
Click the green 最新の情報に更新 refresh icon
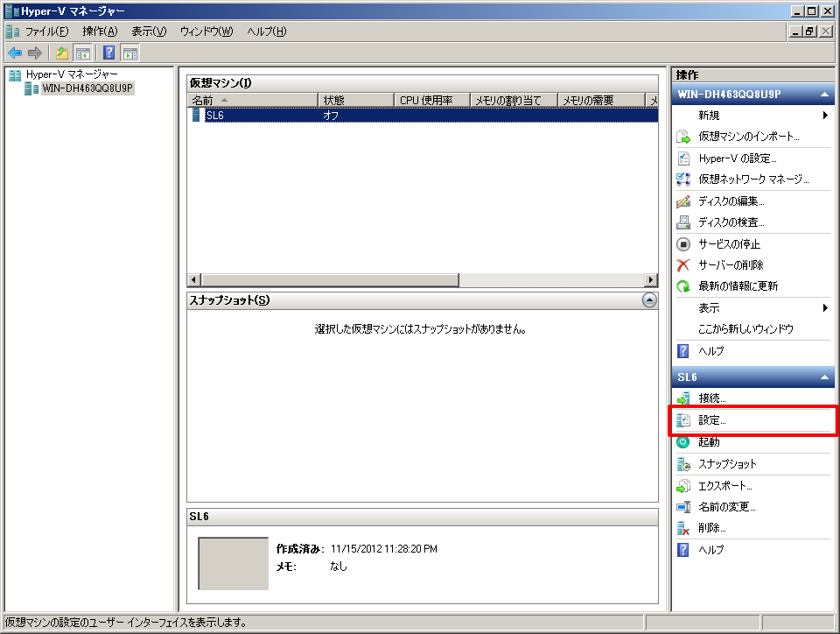click(683, 286)
